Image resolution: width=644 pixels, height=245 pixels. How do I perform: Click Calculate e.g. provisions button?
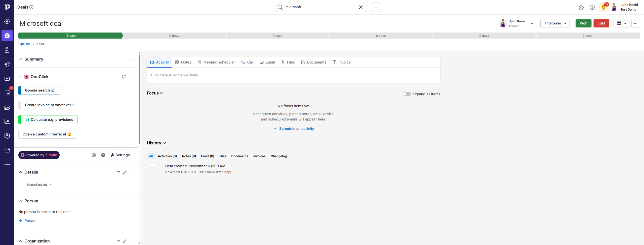[48, 120]
